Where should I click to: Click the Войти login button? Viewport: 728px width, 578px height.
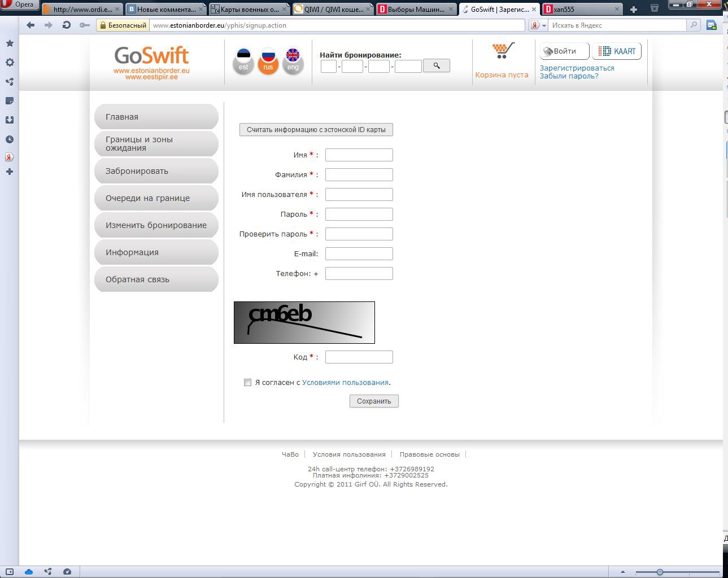(565, 51)
